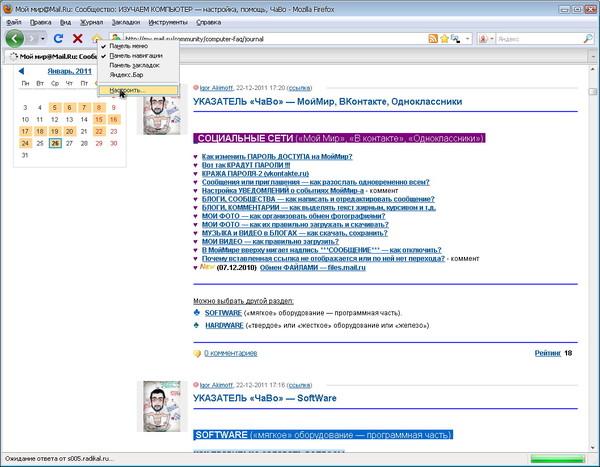600x467 pixels.
Task: Click in the URL address field
Action: point(274,39)
